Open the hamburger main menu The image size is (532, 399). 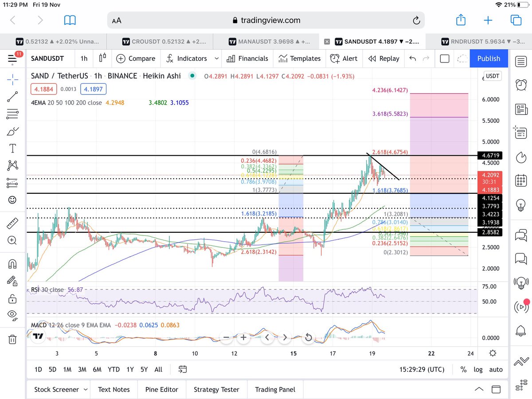point(12,59)
